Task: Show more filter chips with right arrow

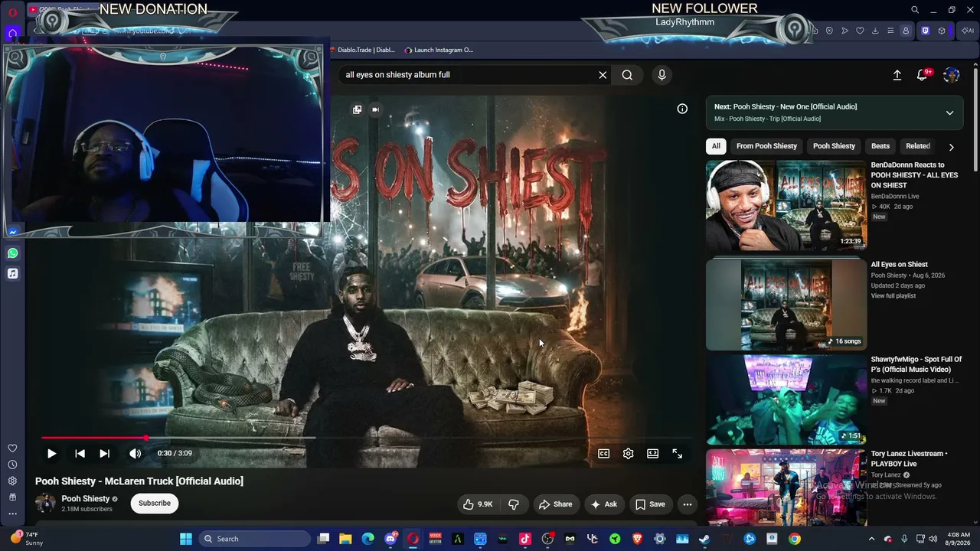Action: tap(951, 146)
